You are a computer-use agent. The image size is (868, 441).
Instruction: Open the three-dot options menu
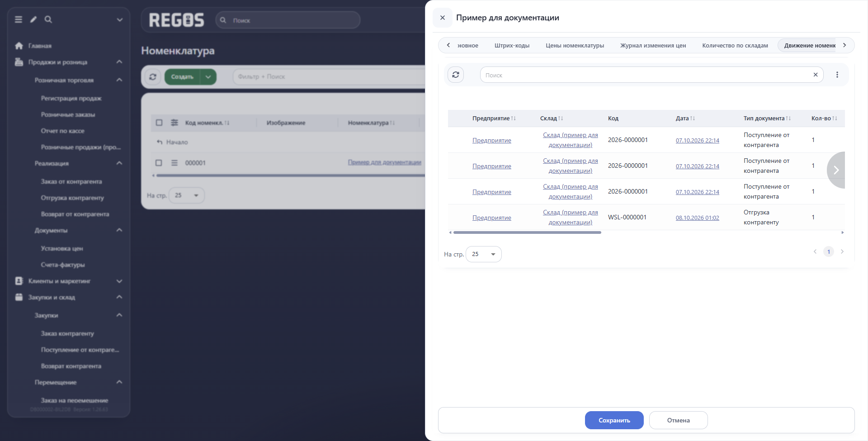point(837,75)
